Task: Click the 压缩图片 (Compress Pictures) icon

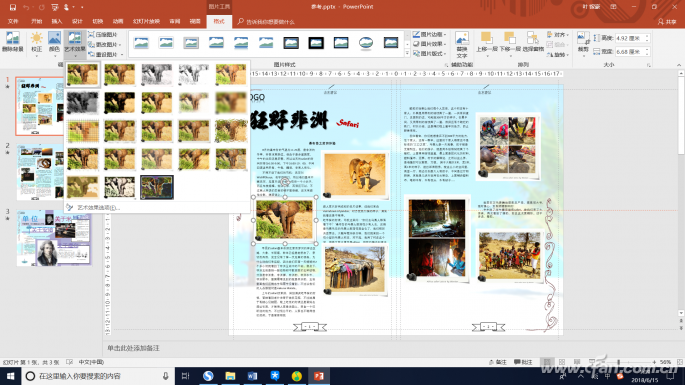Action: tap(103, 35)
